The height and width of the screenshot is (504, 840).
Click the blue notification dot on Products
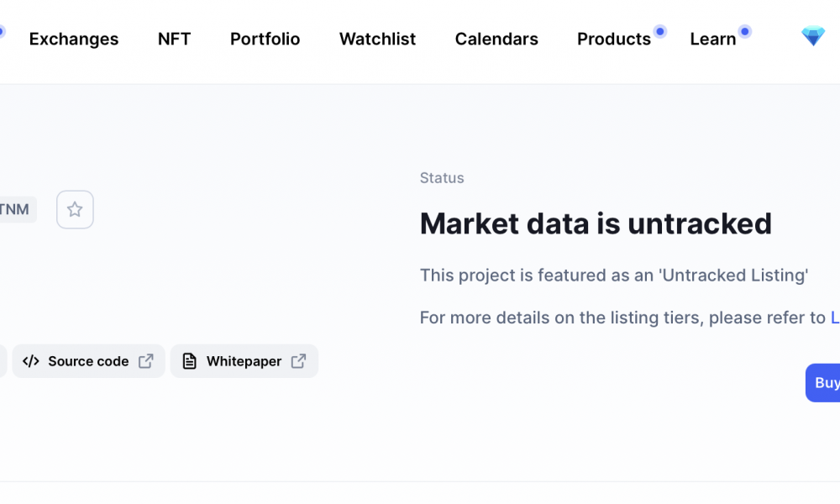[660, 32]
